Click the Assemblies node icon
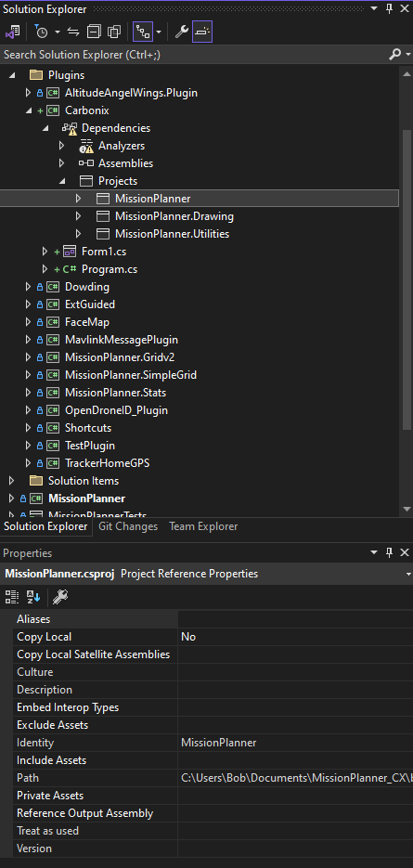Image resolution: width=413 pixels, height=868 pixels. tap(86, 163)
